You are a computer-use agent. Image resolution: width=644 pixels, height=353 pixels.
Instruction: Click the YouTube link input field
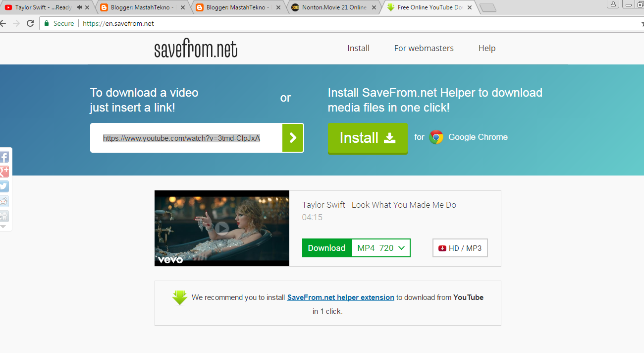click(186, 138)
